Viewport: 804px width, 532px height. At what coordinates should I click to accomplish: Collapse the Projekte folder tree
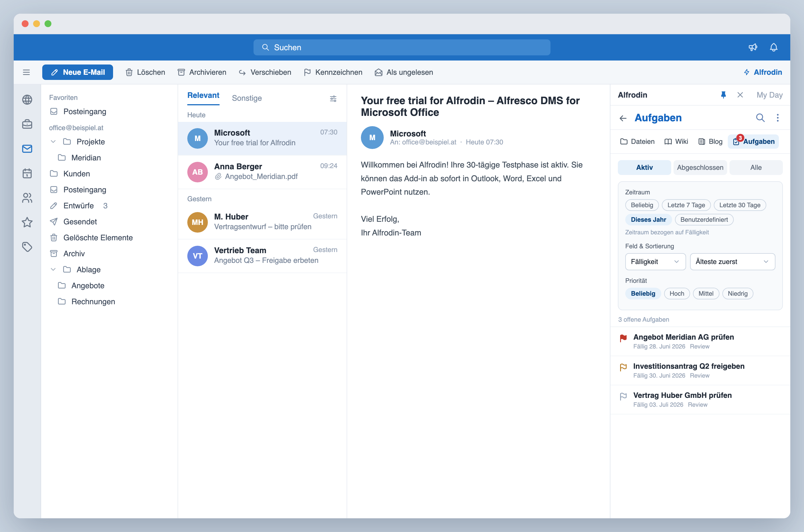pos(53,142)
